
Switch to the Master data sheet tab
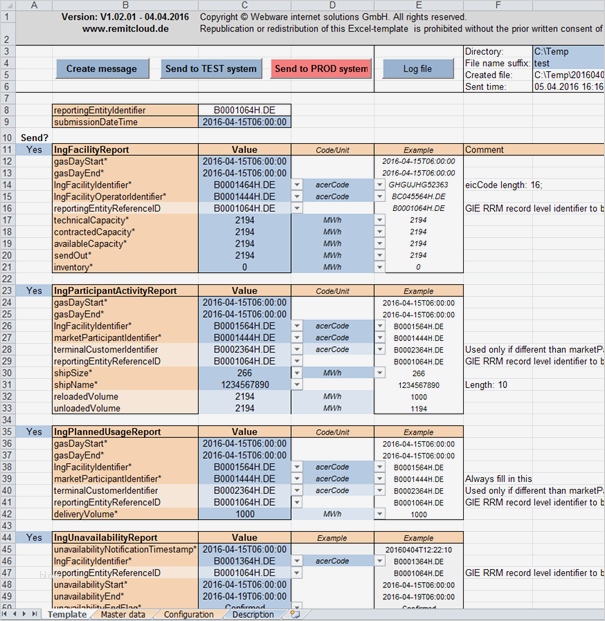click(123, 614)
